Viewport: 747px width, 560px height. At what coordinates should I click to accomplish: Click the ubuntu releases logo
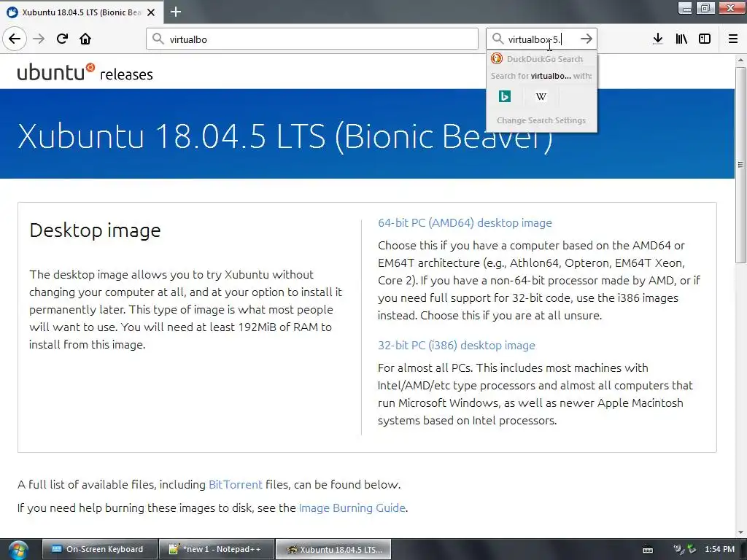pos(85,72)
